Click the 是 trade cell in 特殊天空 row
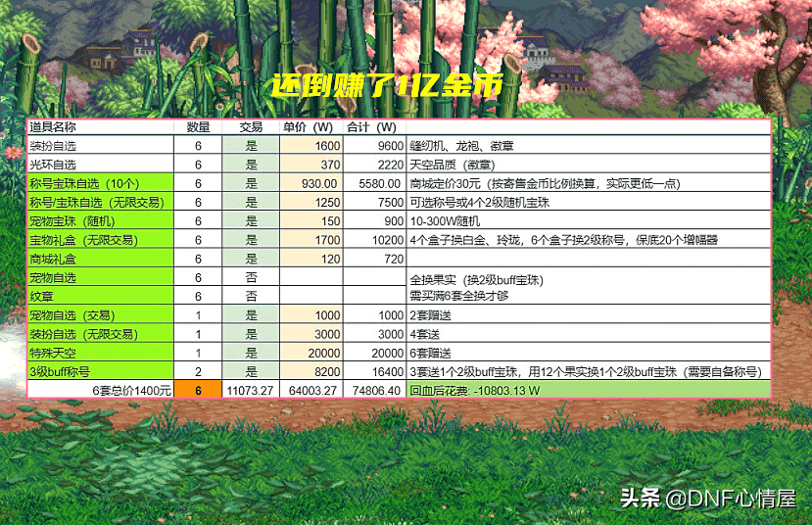 pos(251,353)
